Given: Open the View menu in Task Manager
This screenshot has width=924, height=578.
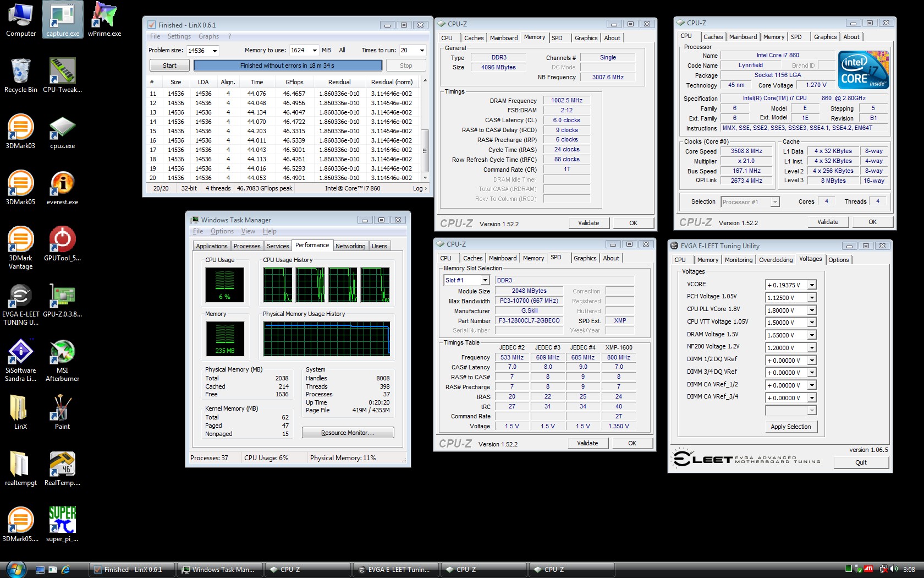Looking at the screenshot, I should 248,231.
